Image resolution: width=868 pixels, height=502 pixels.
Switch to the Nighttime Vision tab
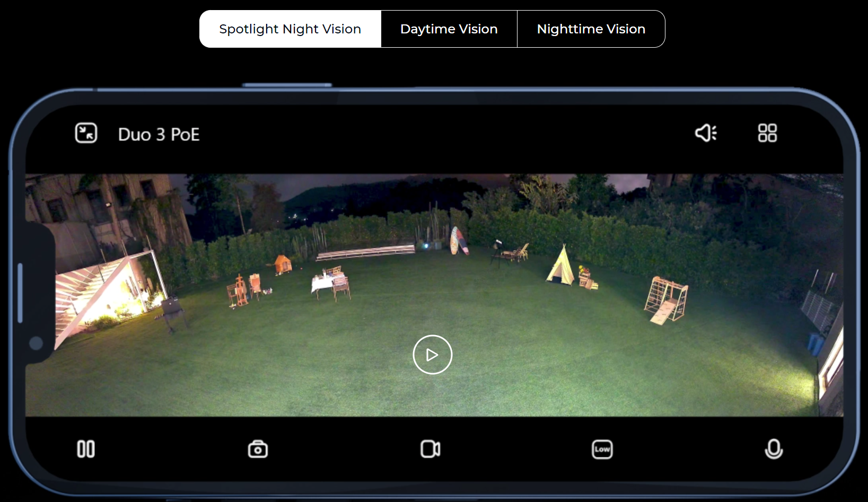(591, 29)
